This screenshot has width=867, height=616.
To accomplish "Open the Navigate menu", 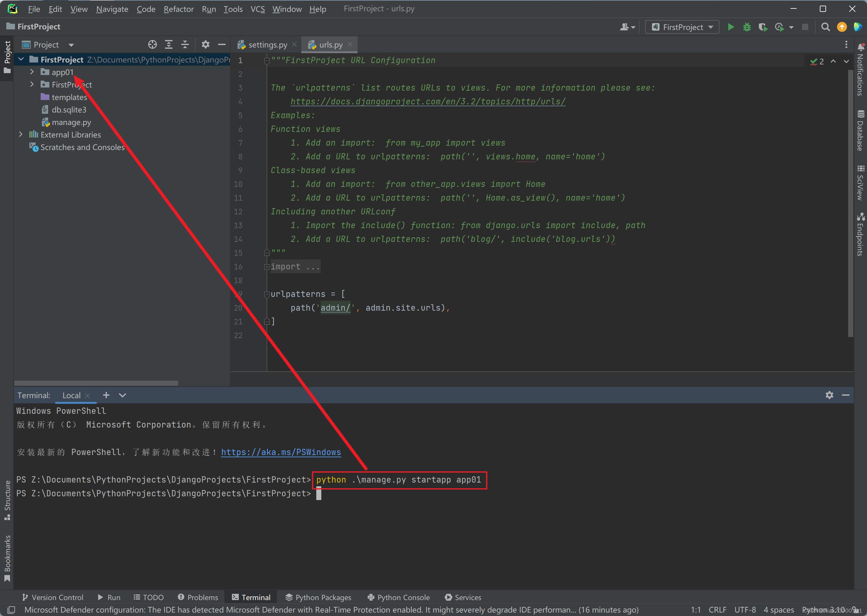I will (x=112, y=9).
